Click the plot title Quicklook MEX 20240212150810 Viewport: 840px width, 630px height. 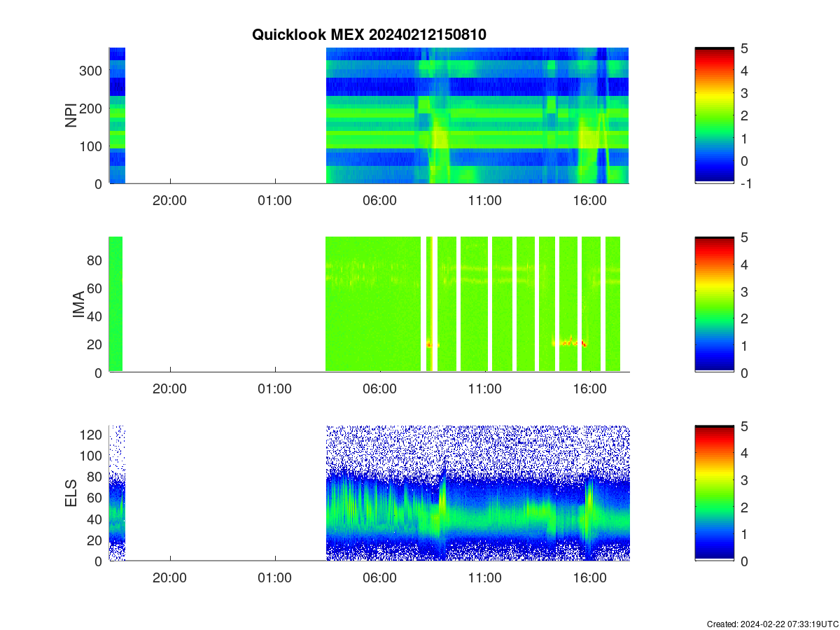369,34
